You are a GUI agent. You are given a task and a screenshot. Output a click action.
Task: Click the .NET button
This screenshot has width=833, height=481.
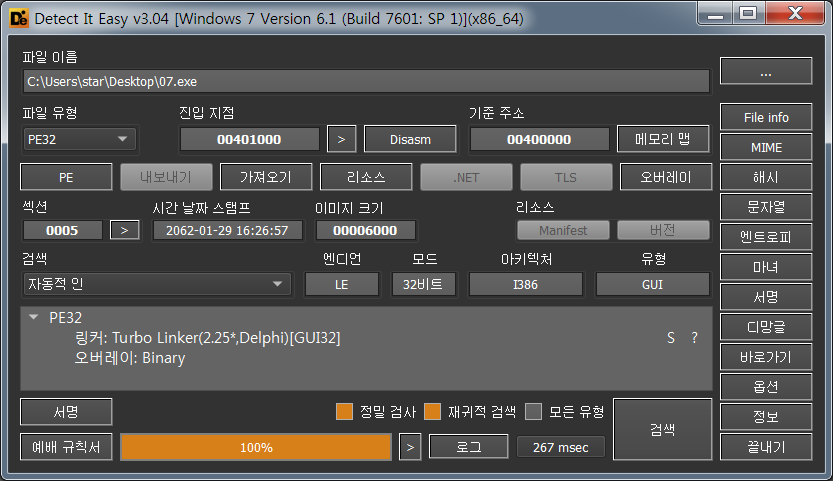point(466,177)
